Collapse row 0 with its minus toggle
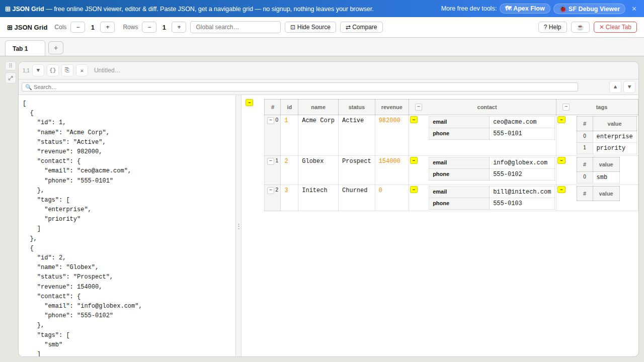Screen dimensions: 644x362 tap(271, 120)
